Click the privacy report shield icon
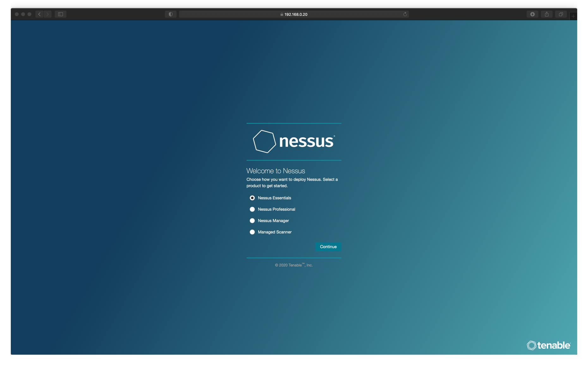The image size is (588, 368). tap(170, 14)
